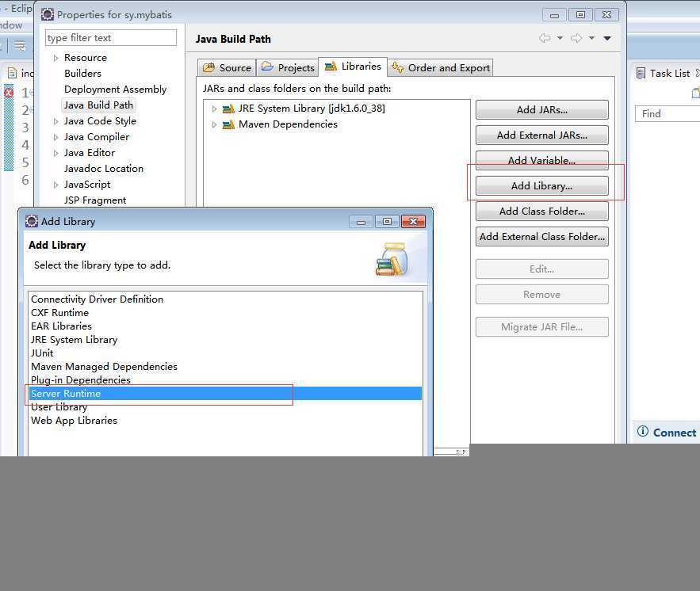This screenshot has height=591, width=700.
Task: Click the back navigation arrow icon
Action: [x=545, y=38]
